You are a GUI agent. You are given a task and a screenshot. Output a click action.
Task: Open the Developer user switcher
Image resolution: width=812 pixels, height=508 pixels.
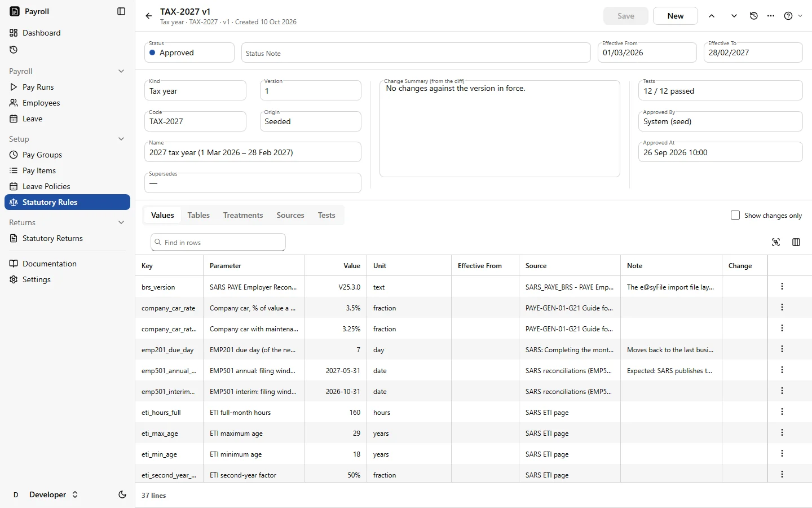click(45, 494)
